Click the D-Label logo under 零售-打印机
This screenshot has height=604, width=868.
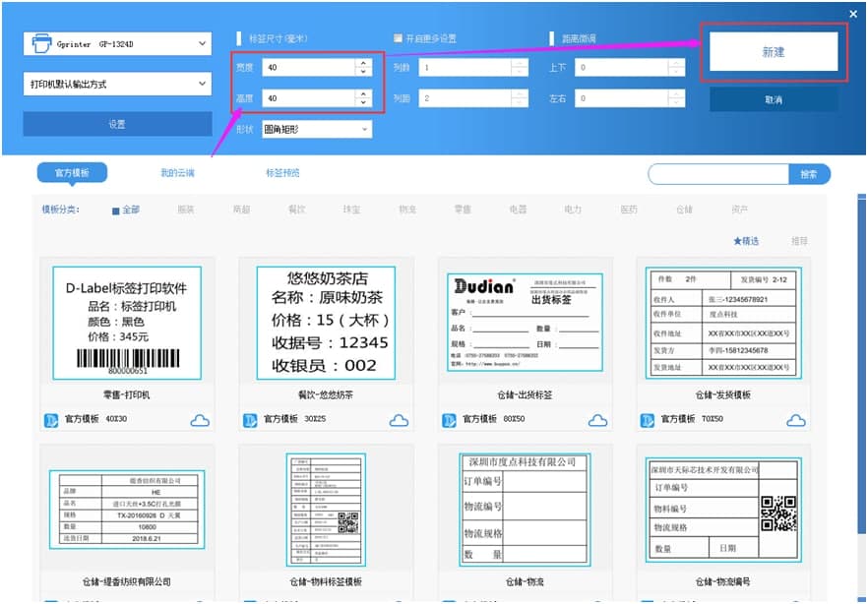(x=51, y=420)
